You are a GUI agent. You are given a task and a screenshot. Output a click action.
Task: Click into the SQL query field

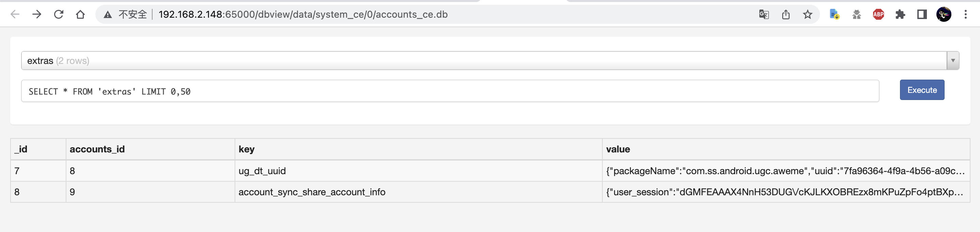click(x=449, y=91)
